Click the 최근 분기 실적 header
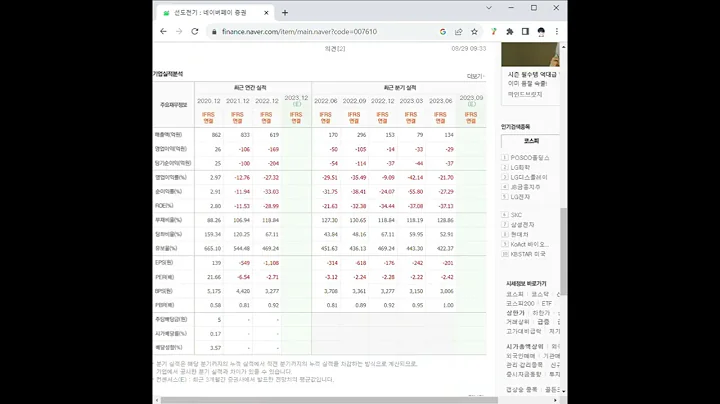 [399, 88]
